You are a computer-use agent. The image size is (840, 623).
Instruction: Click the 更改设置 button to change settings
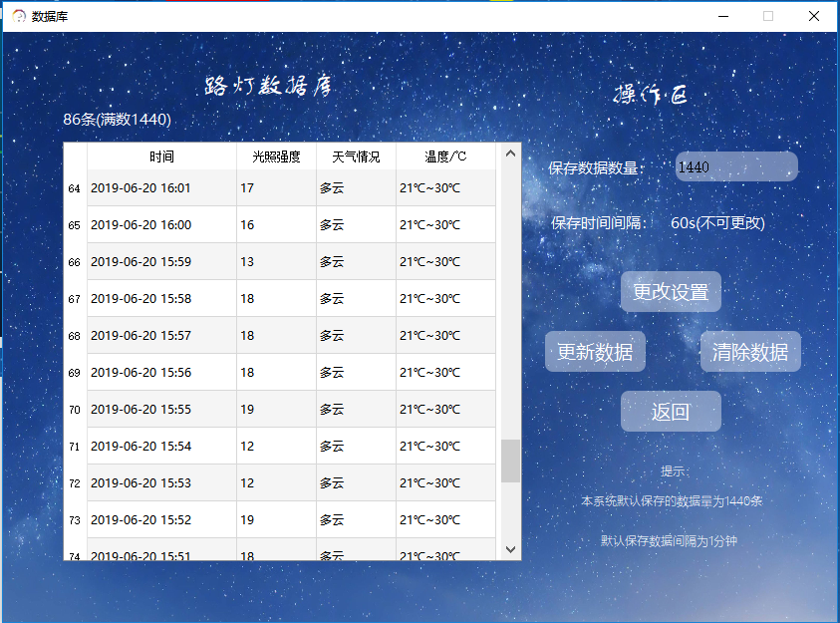tap(670, 291)
